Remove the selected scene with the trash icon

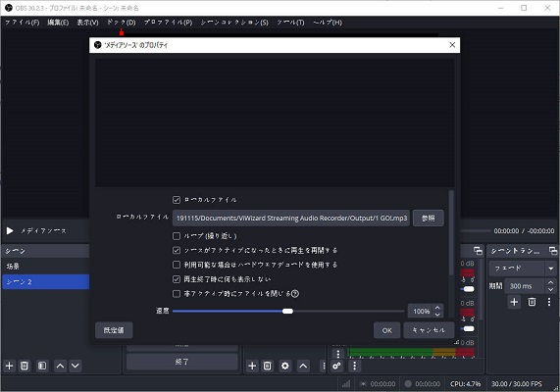pyautogui.click(x=25, y=366)
